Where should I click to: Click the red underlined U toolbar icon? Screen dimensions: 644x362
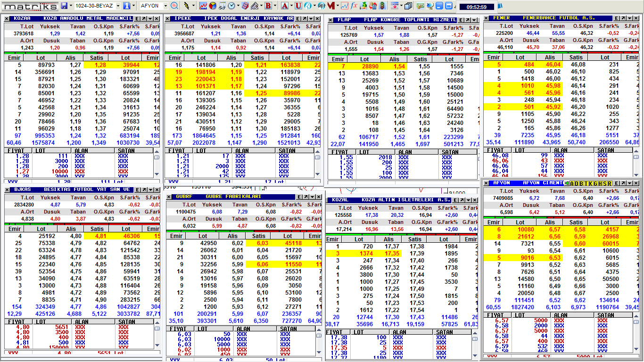pos(298,6)
